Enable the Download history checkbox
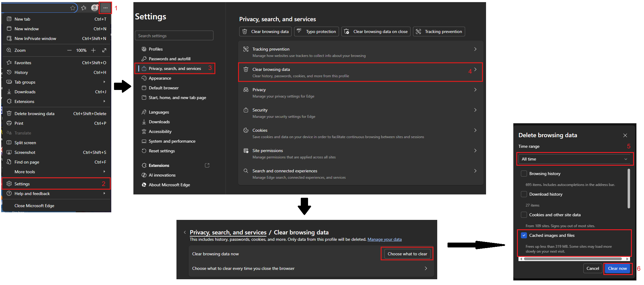This screenshot has height=285, width=644. pyautogui.click(x=524, y=194)
